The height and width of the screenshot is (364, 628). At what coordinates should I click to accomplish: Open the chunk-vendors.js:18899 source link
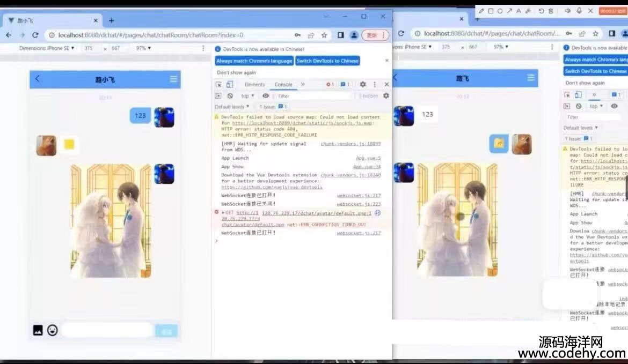point(351,144)
